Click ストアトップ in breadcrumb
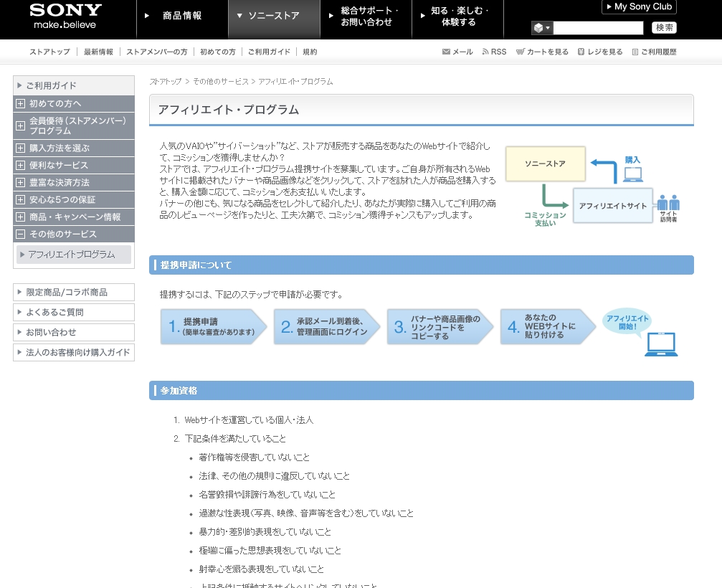 pyautogui.click(x=166, y=82)
